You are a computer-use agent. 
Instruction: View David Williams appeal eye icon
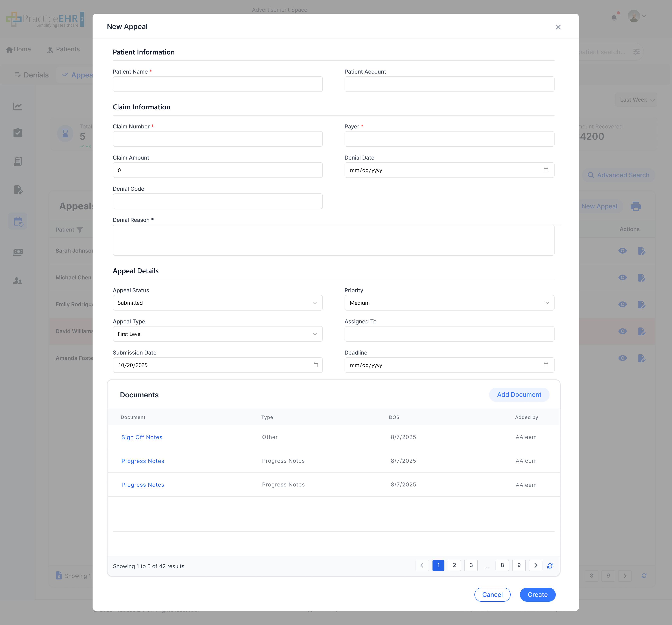(x=622, y=331)
